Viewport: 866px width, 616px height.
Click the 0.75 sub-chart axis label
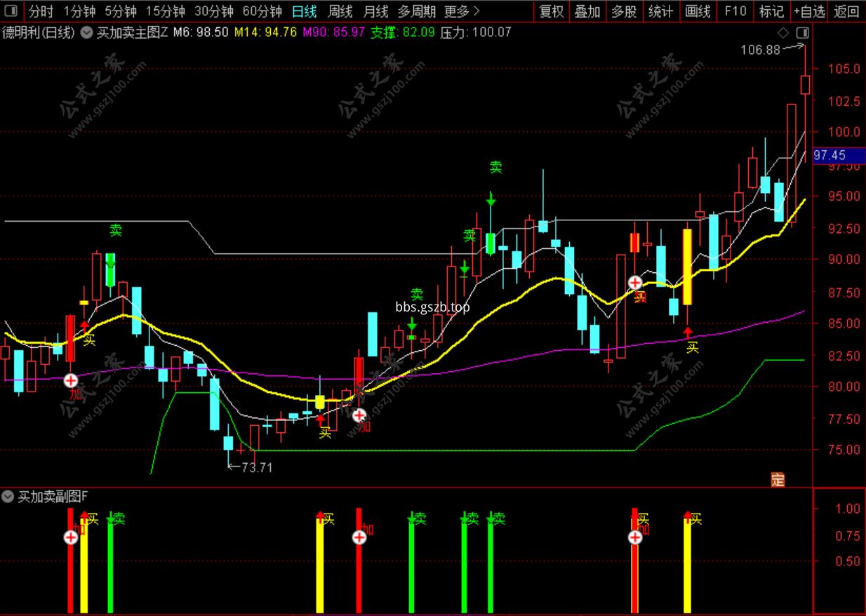[x=847, y=537]
